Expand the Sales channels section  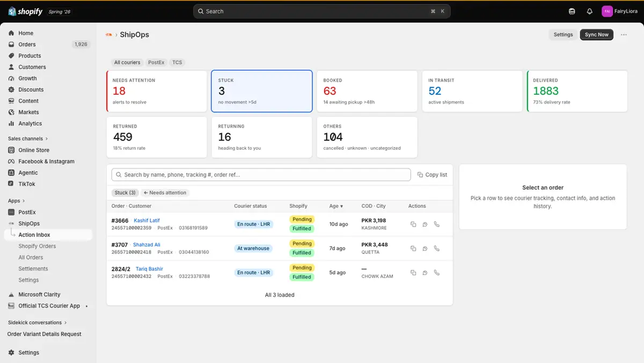[28, 139]
